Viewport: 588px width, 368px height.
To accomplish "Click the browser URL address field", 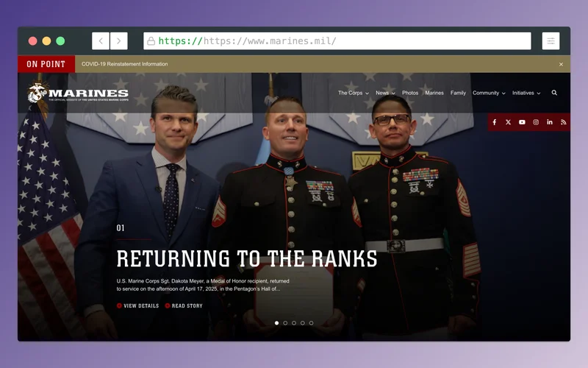I will tap(337, 41).
